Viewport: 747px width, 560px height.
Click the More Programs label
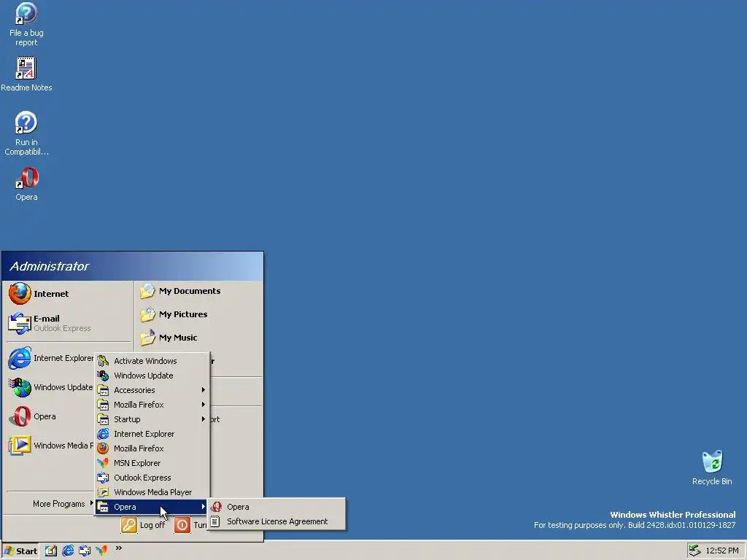(58, 503)
